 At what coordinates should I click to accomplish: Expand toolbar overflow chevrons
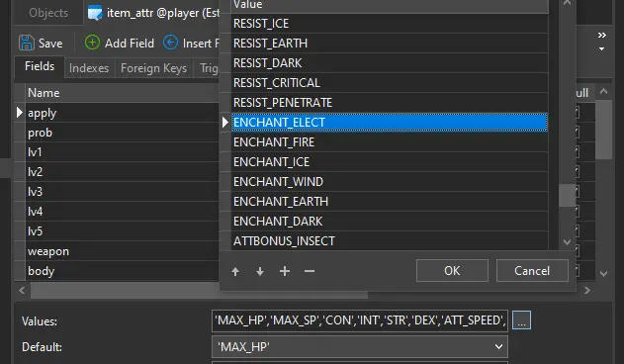pos(601,35)
